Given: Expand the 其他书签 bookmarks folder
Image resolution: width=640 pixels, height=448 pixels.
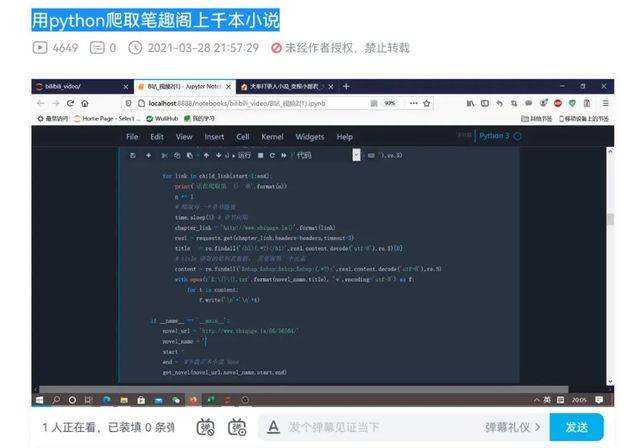Looking at the screenshot, I should 536,118.
